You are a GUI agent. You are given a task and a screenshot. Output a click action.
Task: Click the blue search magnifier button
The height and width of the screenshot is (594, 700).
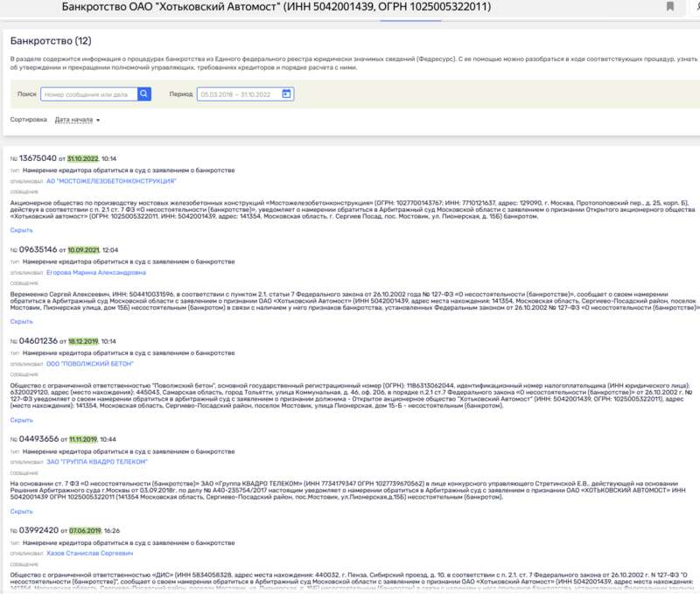pyautogui.click(x=143, y=94)
